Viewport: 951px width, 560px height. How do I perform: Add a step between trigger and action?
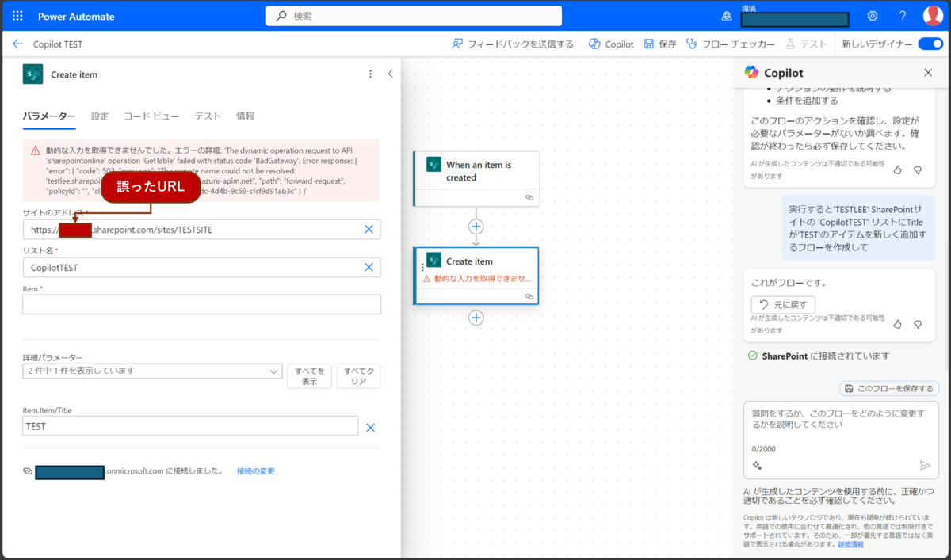pyautogui.click(x=476, y=227)
